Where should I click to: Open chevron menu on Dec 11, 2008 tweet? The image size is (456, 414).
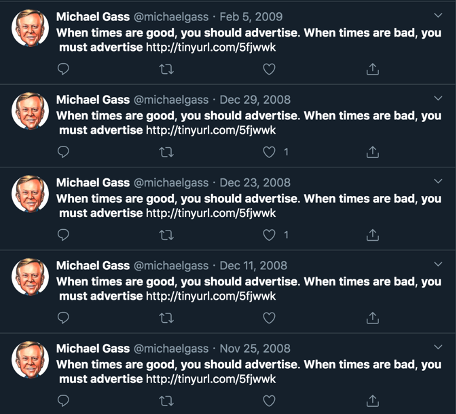[x=438, y=264]
